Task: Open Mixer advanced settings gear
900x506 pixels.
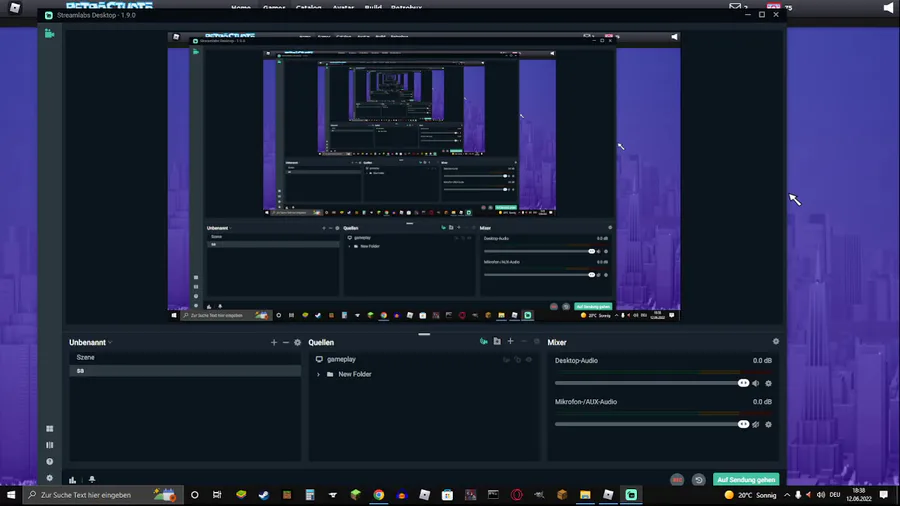Action: click(775, 341)
